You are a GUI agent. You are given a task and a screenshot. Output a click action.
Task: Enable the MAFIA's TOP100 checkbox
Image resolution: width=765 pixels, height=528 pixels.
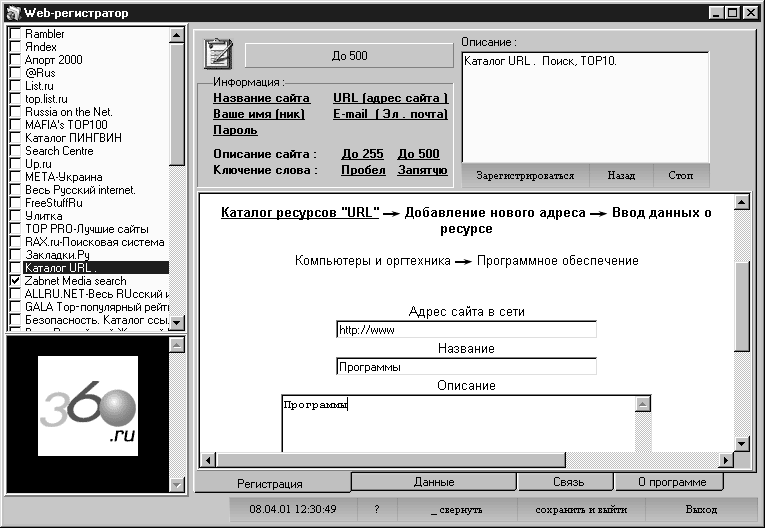click(16, 124)
